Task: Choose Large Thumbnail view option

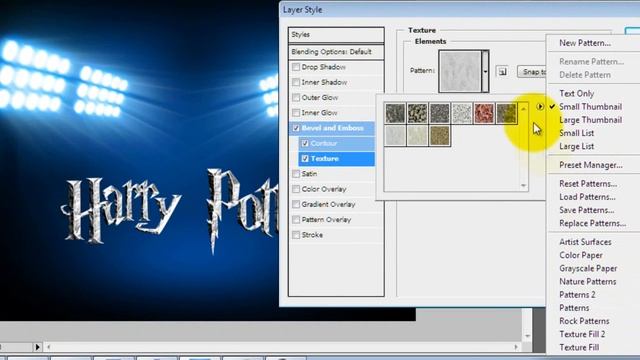Action: pyautogui.click(x=590, y=120)
